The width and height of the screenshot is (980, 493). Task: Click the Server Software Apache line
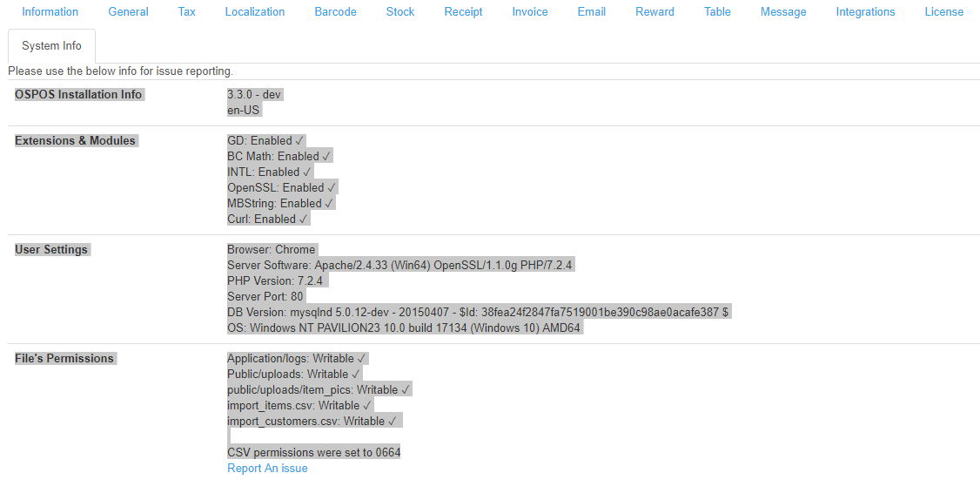point(400,266)
